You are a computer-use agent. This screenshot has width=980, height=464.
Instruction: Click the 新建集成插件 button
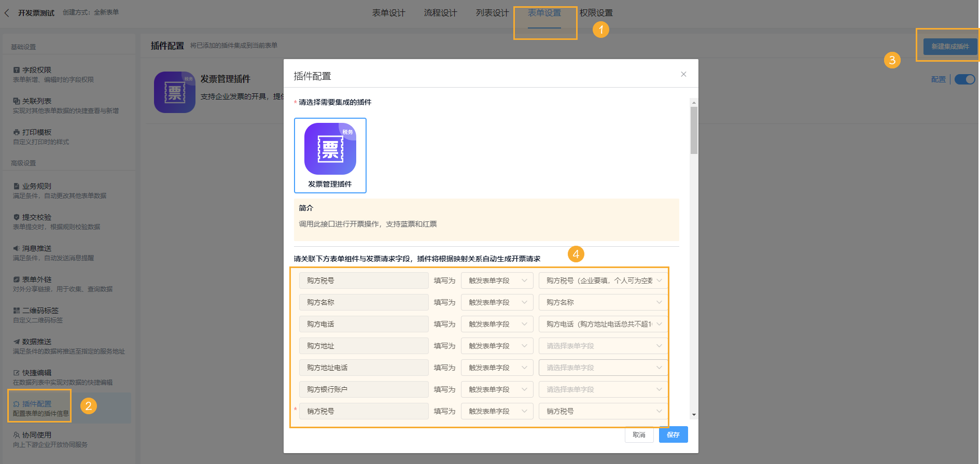pos(950,47)
